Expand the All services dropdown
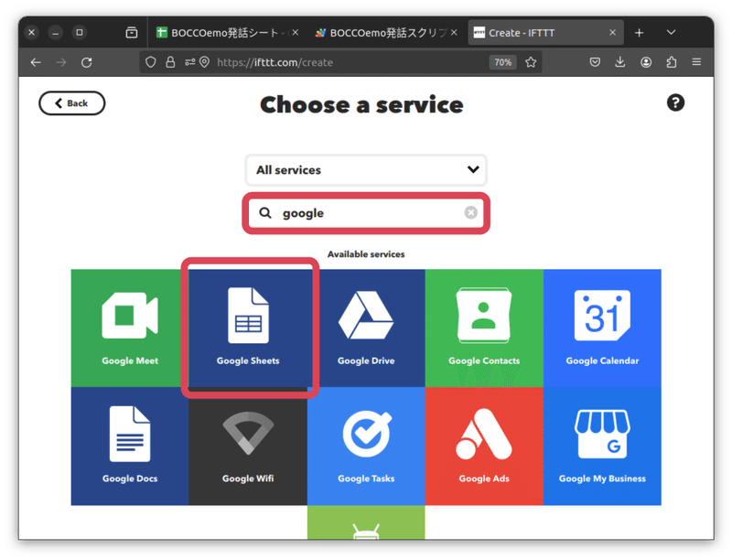Image resolution: width=732 pixels, height=560 pixels. tap(366, 170)
